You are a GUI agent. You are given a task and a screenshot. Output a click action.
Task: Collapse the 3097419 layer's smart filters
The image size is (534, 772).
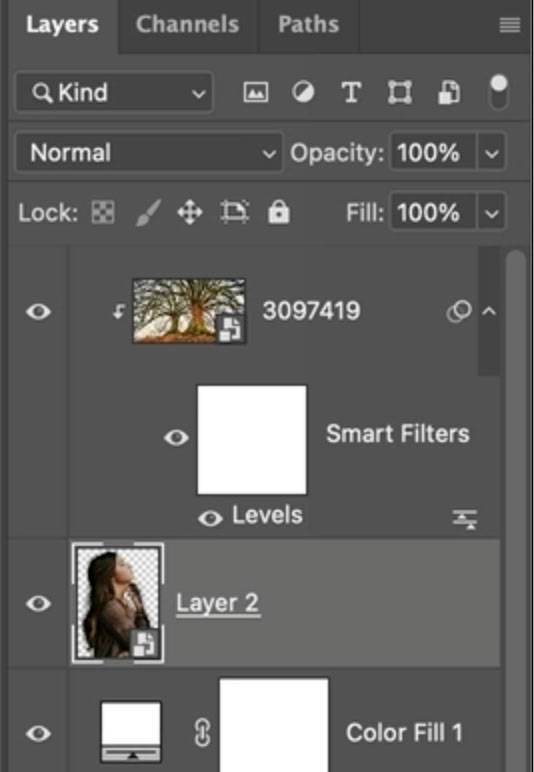pyautogui.click(x=489, y=311)
